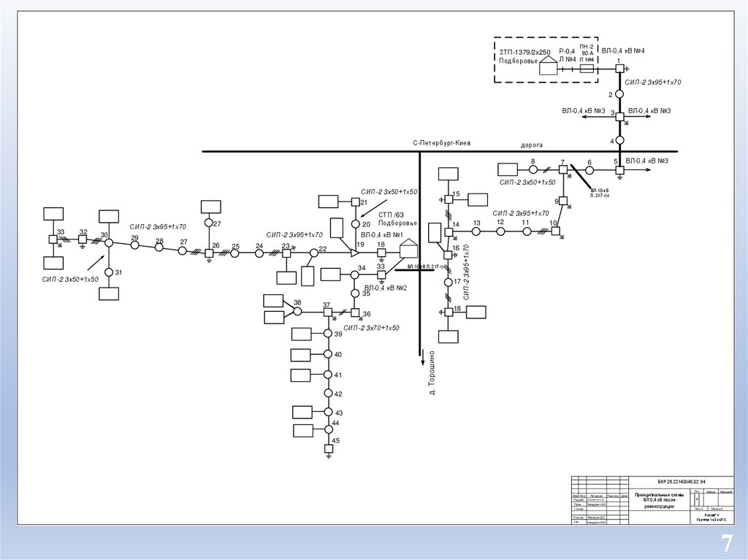Select circular pole node 17
748x560 pixels.
pos(448,283)
